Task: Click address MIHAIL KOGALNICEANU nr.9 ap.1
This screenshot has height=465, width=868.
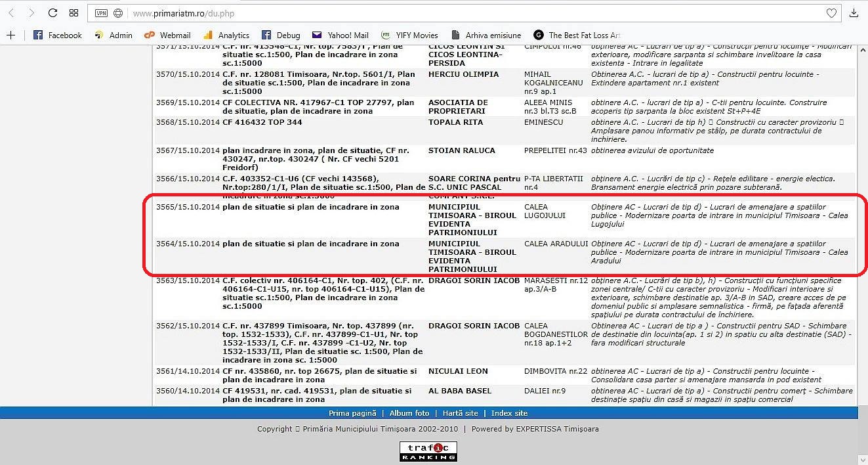Action: click(x=554, y=83)
